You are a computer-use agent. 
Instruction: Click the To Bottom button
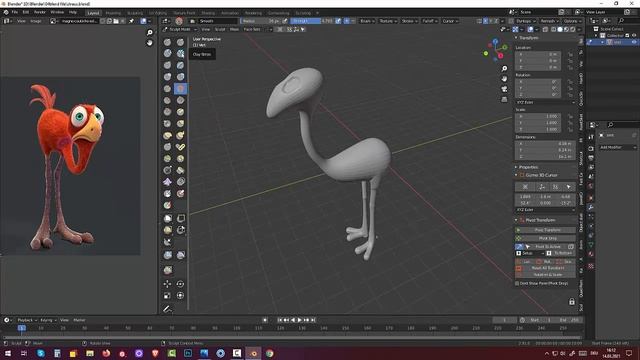[x=561, y=253]
